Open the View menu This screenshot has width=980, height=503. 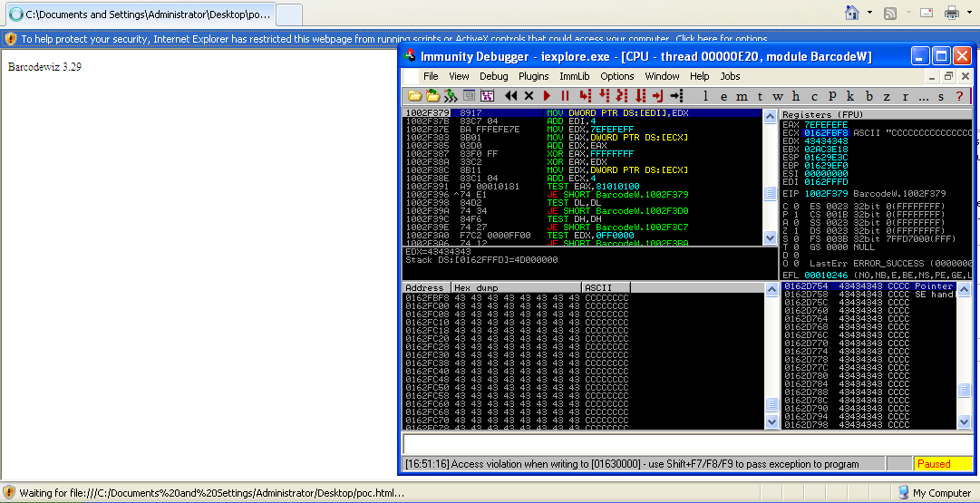click(x=459, y=76)
